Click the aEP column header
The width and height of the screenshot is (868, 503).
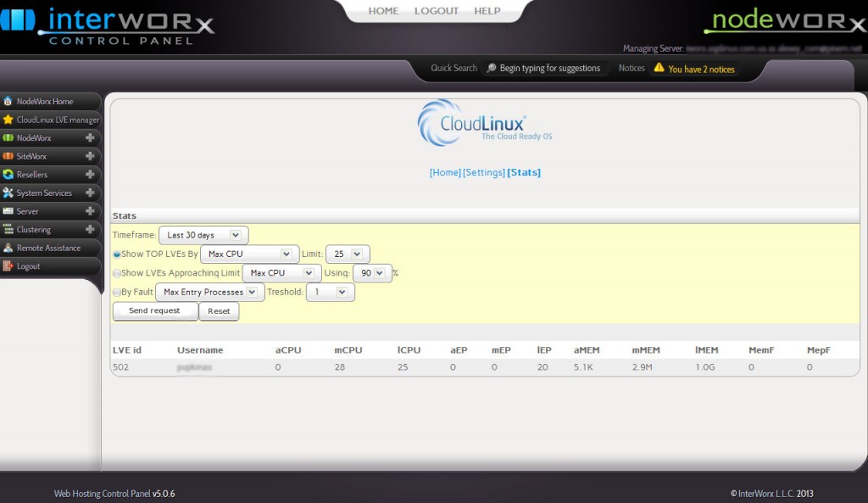pos(459,350)
